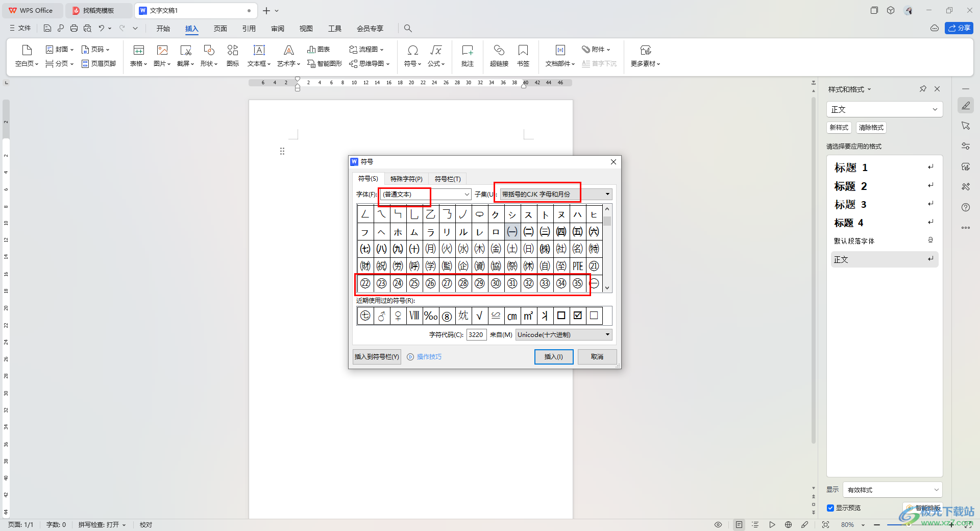Add a 书签 bookmark
The width and height of the screenshot is (980, 531).
523,56
